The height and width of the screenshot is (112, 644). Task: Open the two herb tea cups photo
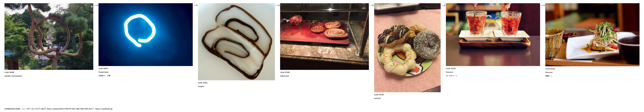pyautogui.click(x=493, y=35)
